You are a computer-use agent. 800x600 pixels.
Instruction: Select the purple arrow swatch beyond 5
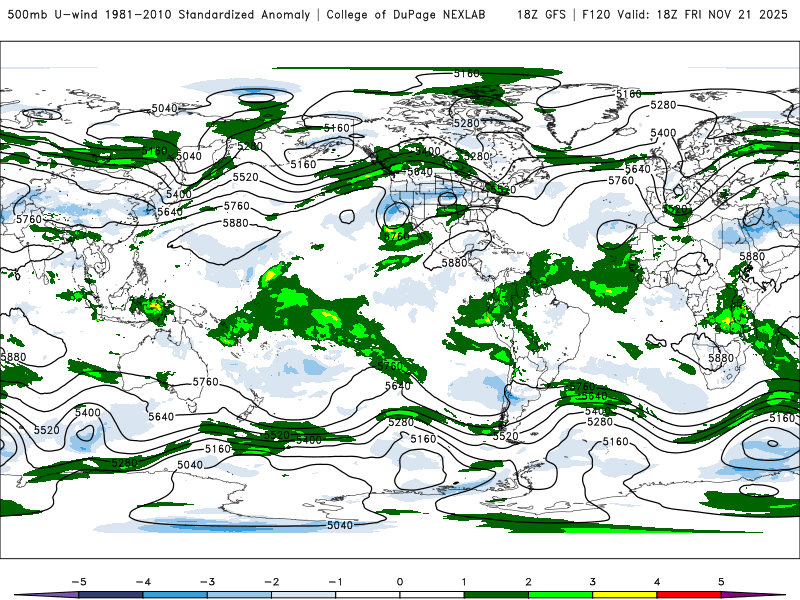(x=753, y=595)
